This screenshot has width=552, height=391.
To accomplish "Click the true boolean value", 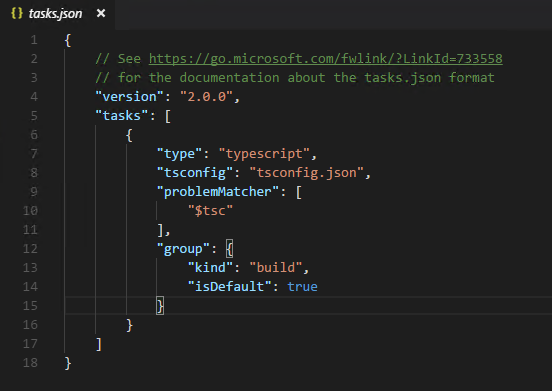I will (302, 287).
